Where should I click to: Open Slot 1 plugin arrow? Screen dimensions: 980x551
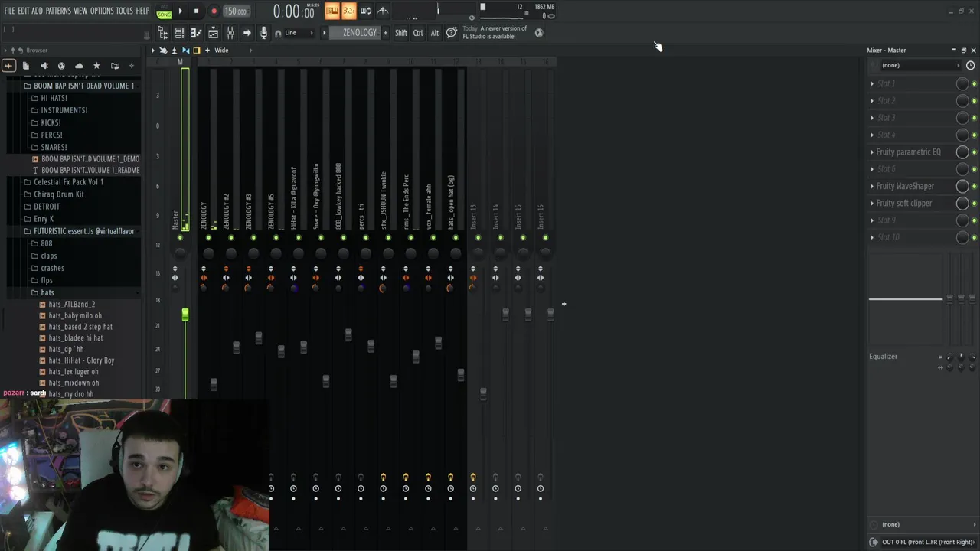click(x=872, y=83)
